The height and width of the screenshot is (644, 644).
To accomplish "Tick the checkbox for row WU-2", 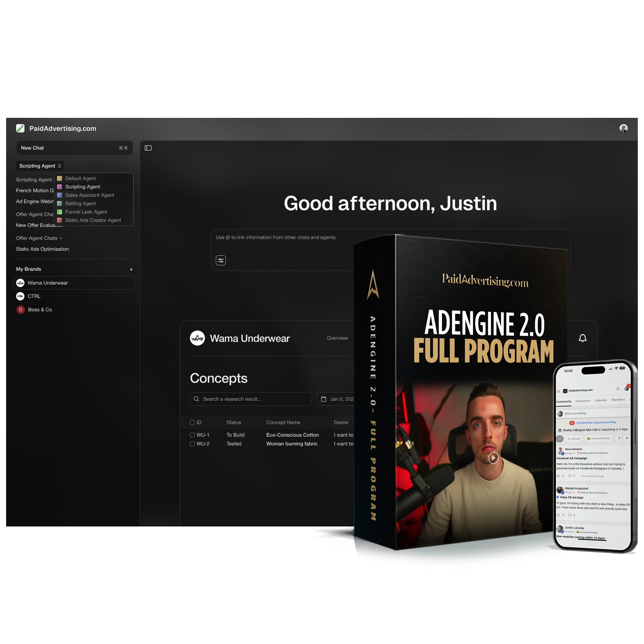I will (192, 443).
